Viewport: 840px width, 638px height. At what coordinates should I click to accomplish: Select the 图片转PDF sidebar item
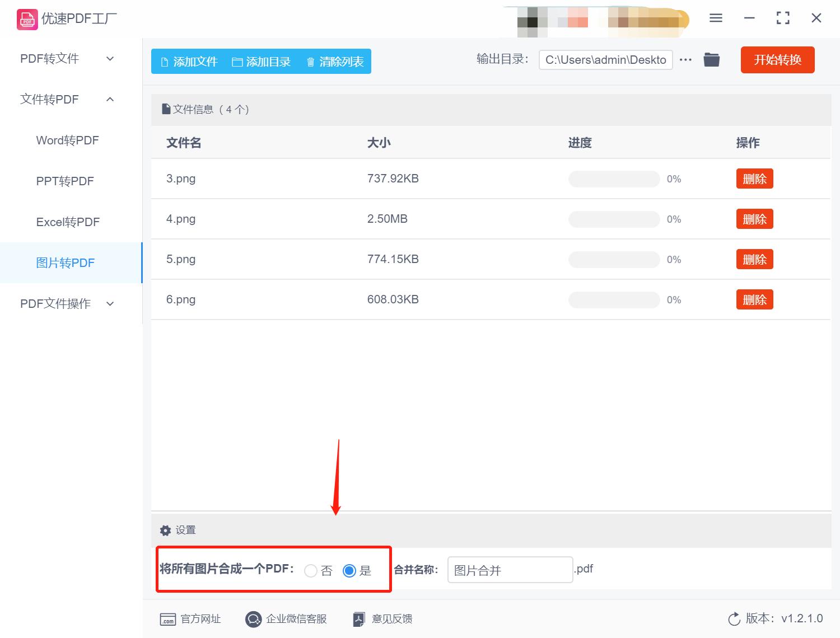[66, 262]
